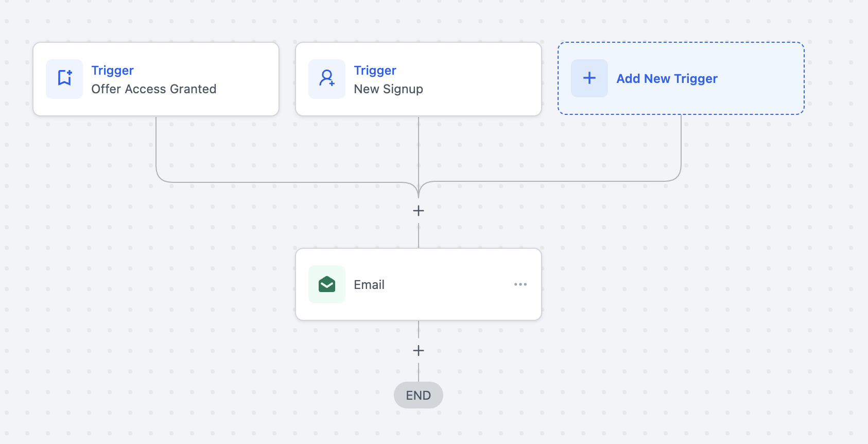
Task: Click the END node pill
Action: click(x=419, y=395)
